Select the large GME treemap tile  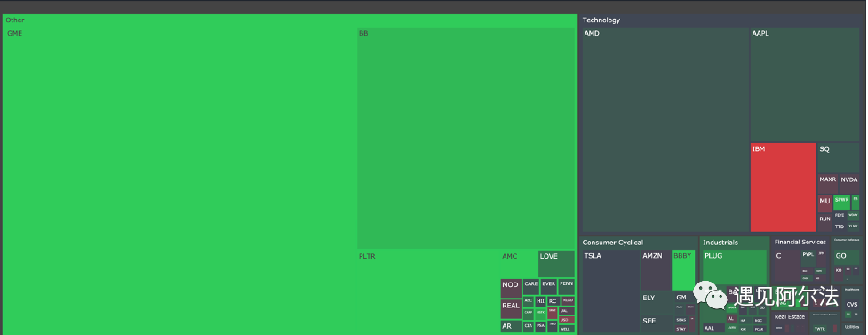tap(180, 180)
